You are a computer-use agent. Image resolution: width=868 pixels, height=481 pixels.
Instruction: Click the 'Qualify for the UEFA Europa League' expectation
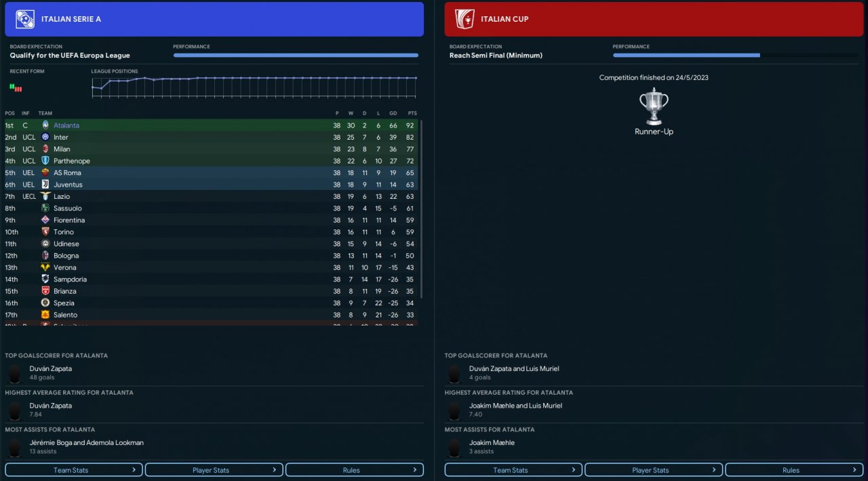tap(70, 56)
